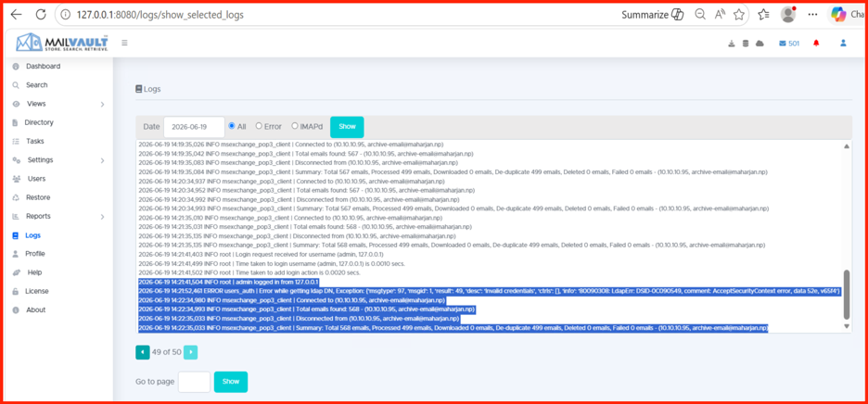
Task: Open the Copilot chat icon
Action: [838, 15]
